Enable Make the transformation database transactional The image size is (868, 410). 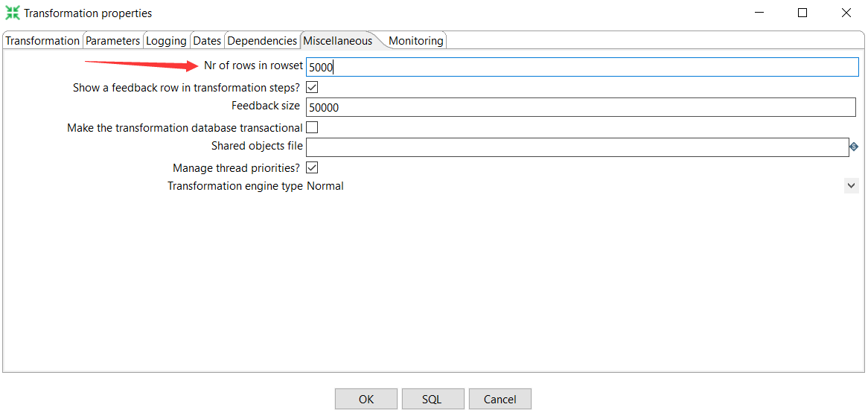(312, 128)
